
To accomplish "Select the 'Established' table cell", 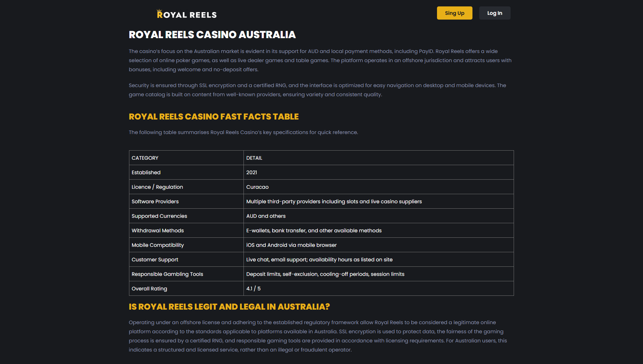I will tap(186, 172).
